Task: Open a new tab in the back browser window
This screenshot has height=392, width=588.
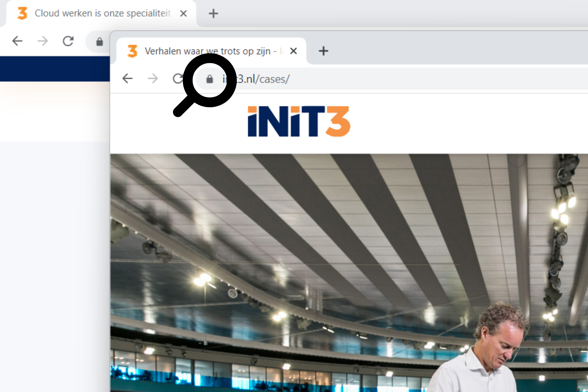Action: pyautogui.click(x=213, y=13)
